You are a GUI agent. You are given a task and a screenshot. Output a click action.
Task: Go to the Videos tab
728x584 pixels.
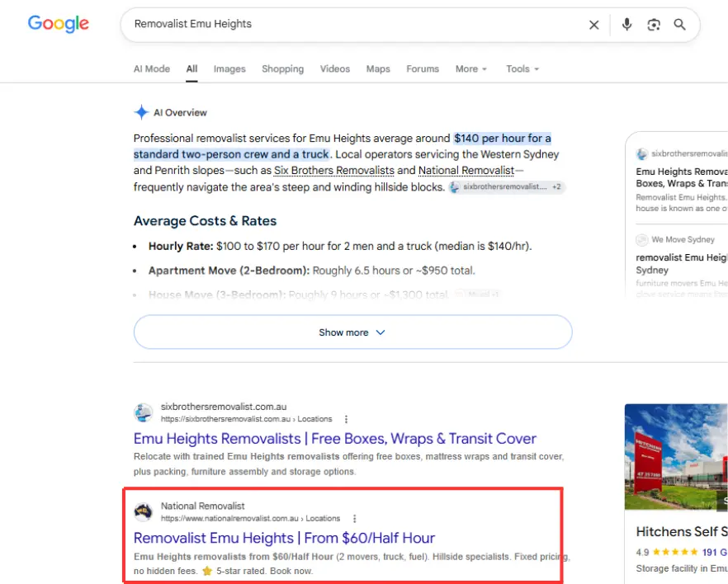point(335,68)
